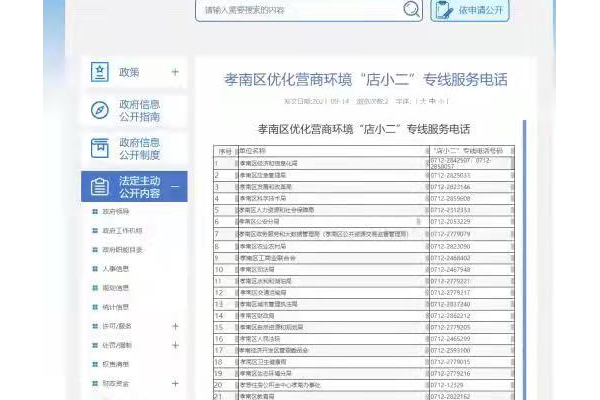Click the bullet icon beside 处罚/强制
Viewport: 600px width, 400px height.
tap(95, 345)
